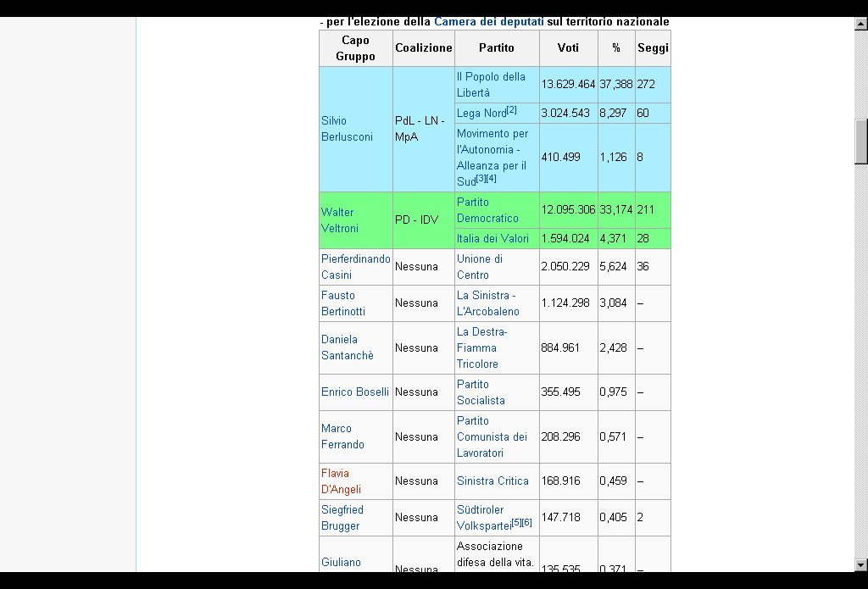This screenshot has width=868, height=589.
Task: Click the scrollbar up arrow
Action: pos(861,25)
